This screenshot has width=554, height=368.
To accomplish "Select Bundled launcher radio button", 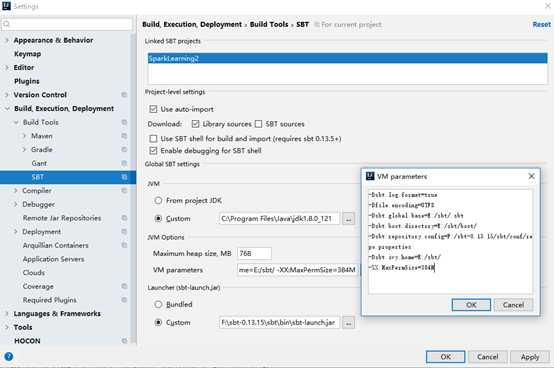I will (158, 304).
